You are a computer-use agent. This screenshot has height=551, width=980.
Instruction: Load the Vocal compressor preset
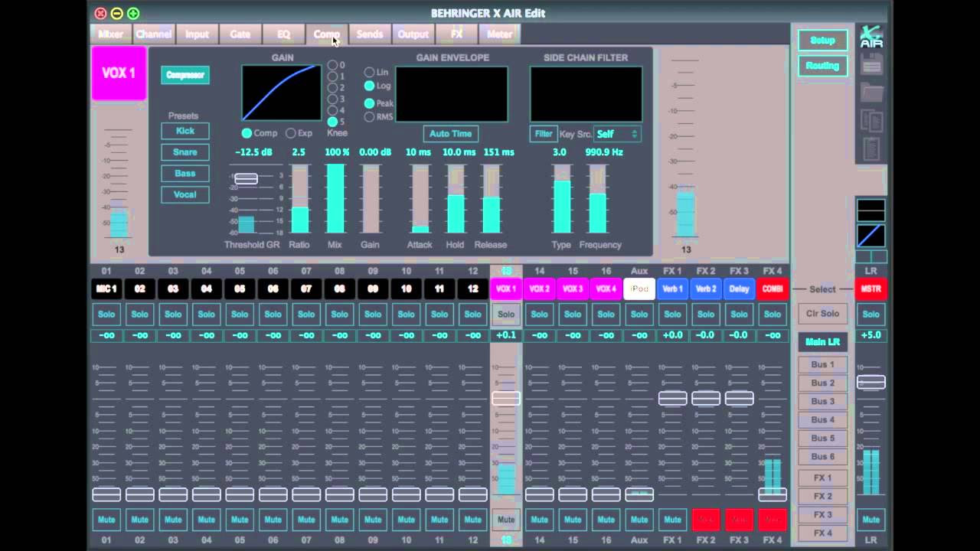click(x=185, y=194)
